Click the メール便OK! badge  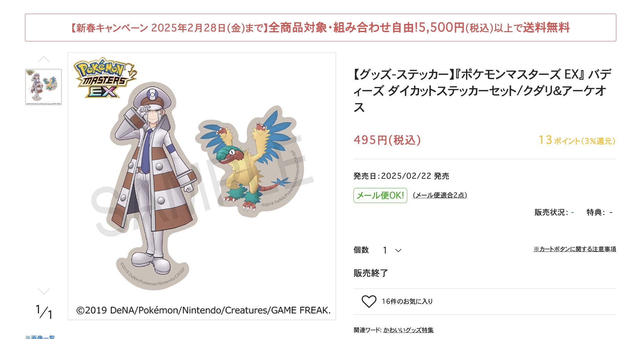coord(380,195)
